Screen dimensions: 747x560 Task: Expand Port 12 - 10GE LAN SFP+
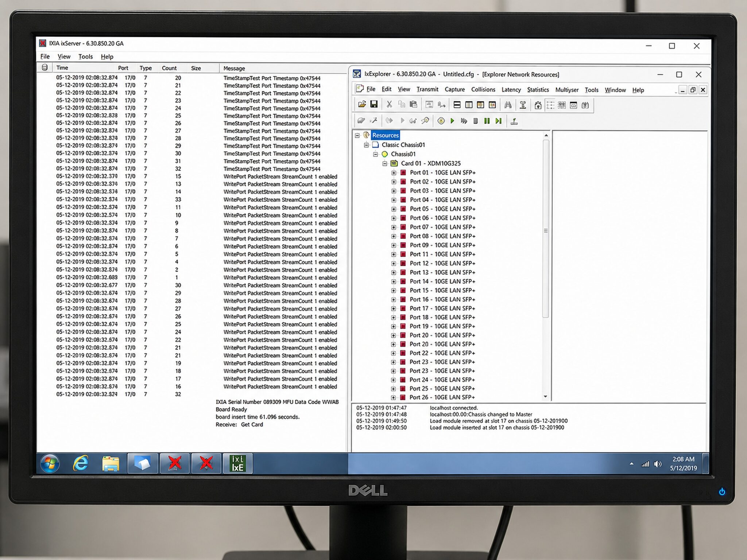tap(394, 264)
